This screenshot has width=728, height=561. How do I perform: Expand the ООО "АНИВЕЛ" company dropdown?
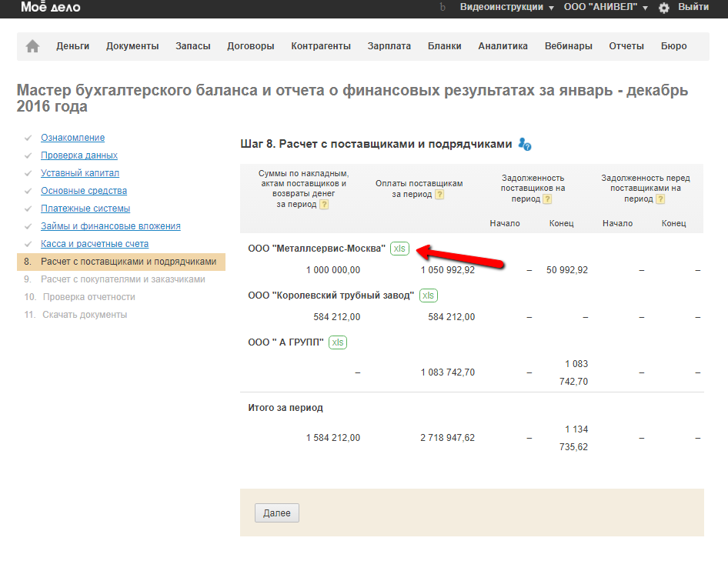tap(606, 7)
